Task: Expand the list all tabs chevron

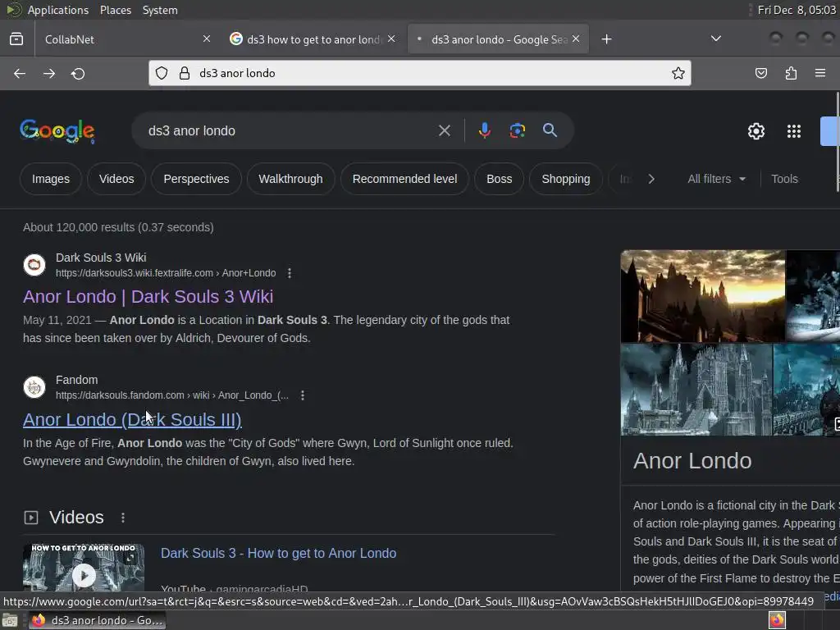Action: pyautogui.click(x=715, y=39)
